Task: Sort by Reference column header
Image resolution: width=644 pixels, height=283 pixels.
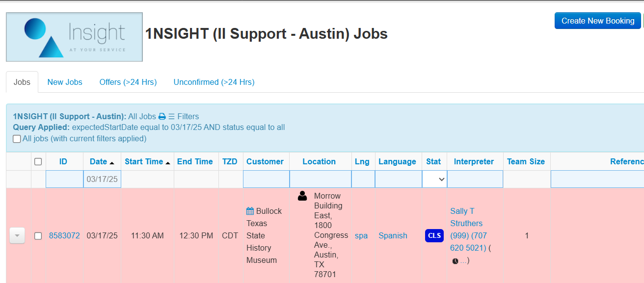Action: tap(627, 162)
